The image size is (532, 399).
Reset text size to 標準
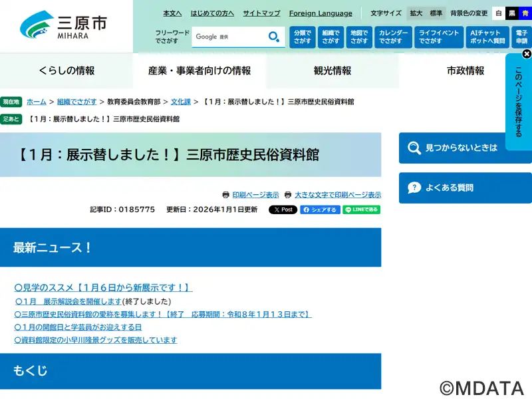(x=436, y=13)
